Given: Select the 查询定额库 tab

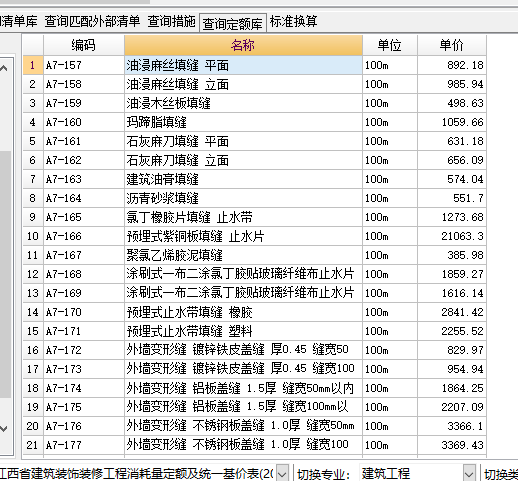Looking at the screenshot, I should point(233,23).
